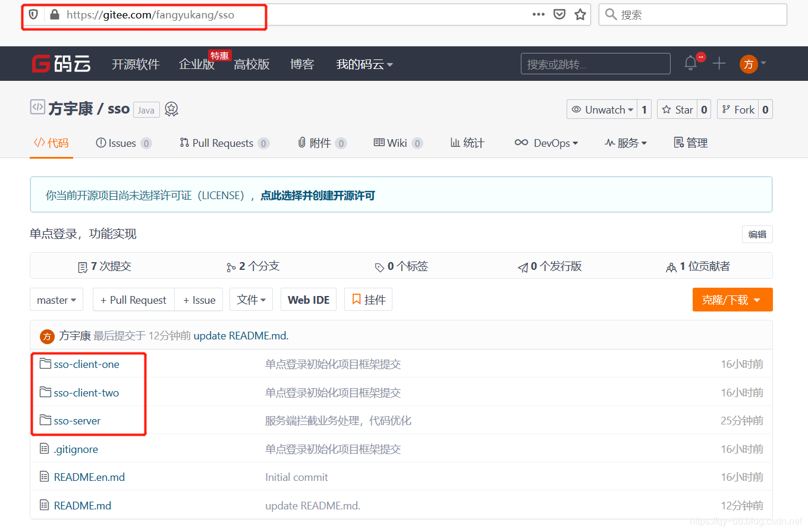Expand the 克隆/下载 dropdown button
Image resolution: width=808 pixels, height=532 pixels.
tap(732, 300)
